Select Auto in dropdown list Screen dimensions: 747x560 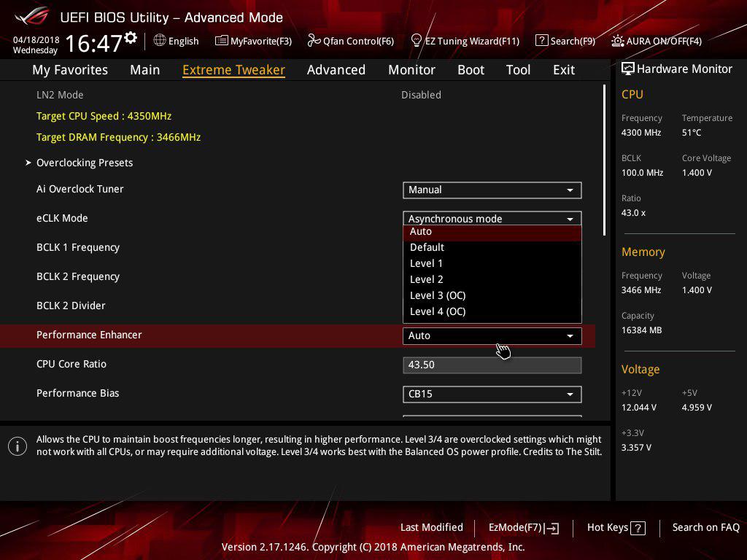[492, 232]
